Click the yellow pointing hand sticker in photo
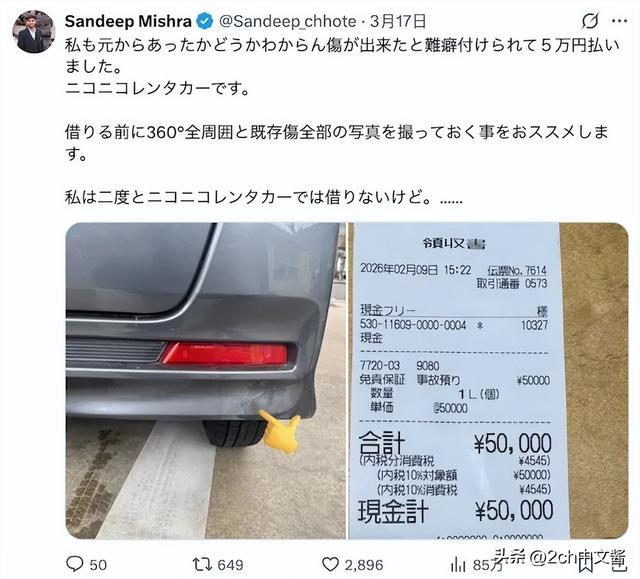Image resolution: width=640 pixels, height=579 pixels. pyautogui.click(x=280, y=432)
